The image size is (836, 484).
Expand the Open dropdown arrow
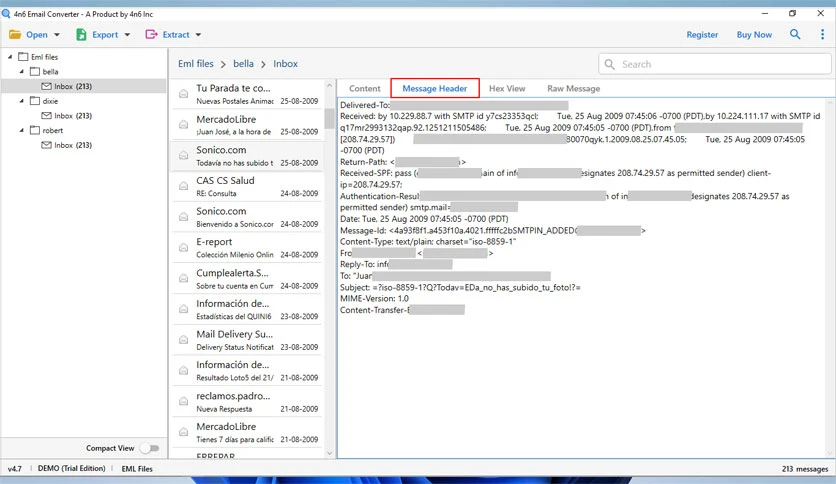click(57, 35)
